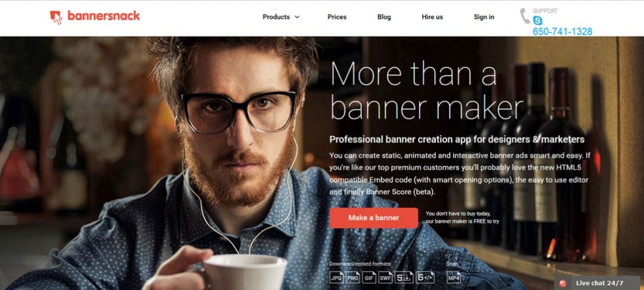Open the Hire us page
Viewport: 644px width, 290px height.
pos(432,17)
